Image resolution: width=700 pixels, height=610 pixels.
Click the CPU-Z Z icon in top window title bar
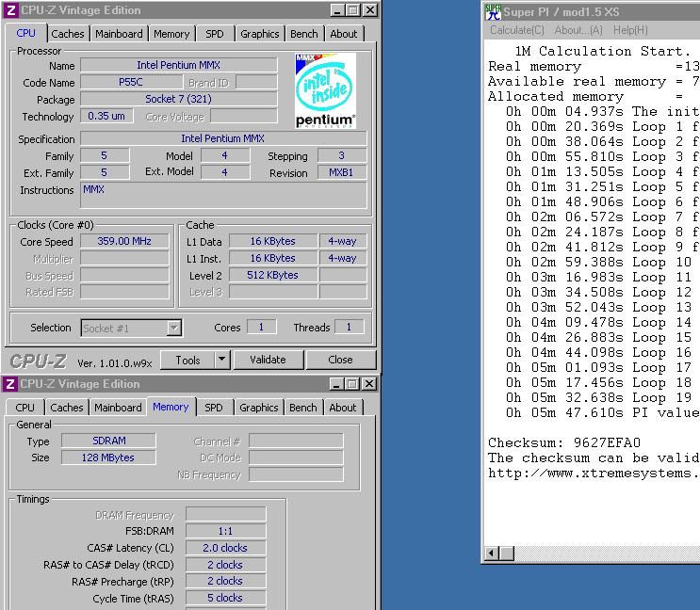tap(11, 10)
